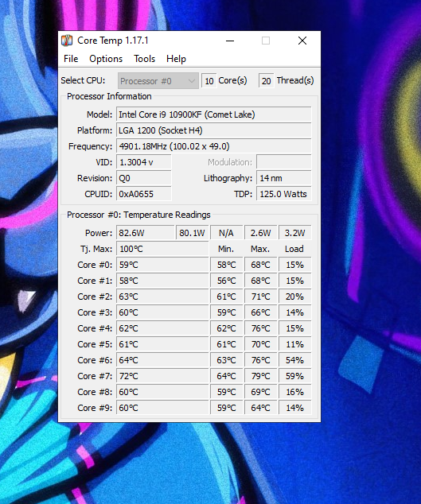The image size is (421, 504).
Task: Click Core #1 min temperature 56°C
Action: [x=226, y=281]
